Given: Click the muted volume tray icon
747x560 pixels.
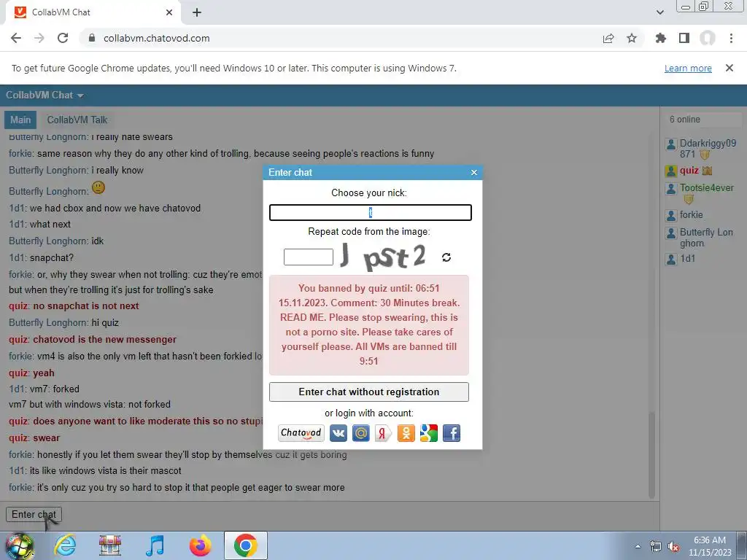Looking at the screenshot, I should [673, 547].
